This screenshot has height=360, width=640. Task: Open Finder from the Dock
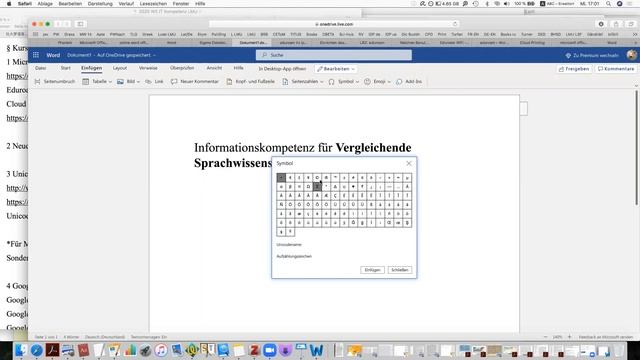click(21, 350)
